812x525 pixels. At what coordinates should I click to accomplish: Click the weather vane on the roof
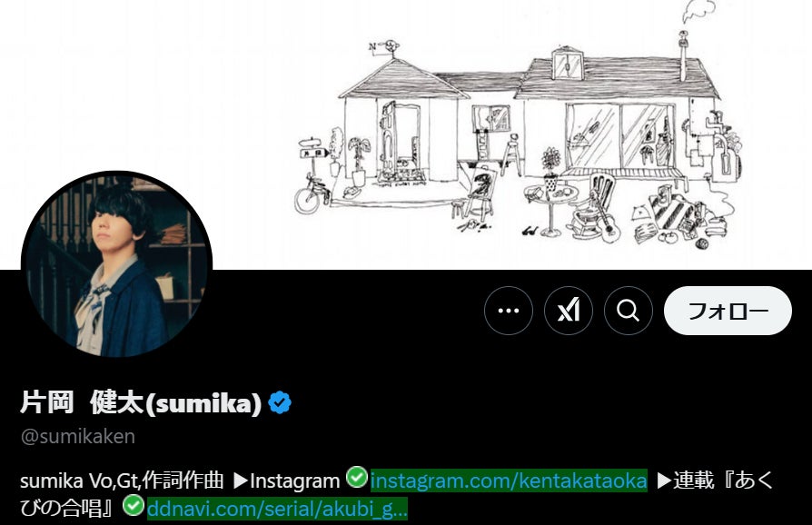click(385, 48)
